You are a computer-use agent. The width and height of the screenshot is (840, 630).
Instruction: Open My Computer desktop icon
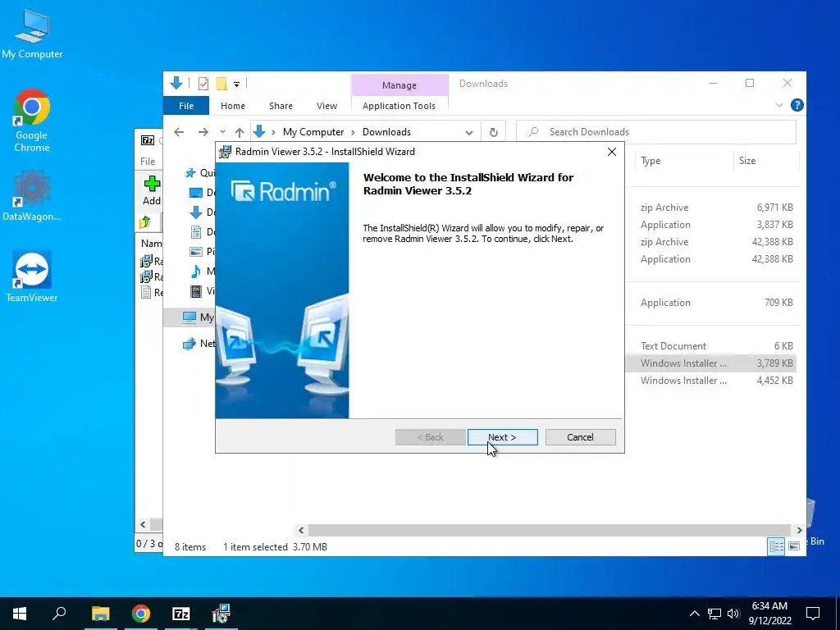coord(32,34)
